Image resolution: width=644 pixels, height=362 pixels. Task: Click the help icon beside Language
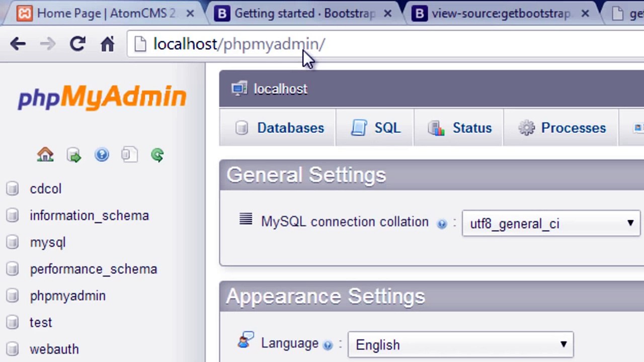coord(328,345)
